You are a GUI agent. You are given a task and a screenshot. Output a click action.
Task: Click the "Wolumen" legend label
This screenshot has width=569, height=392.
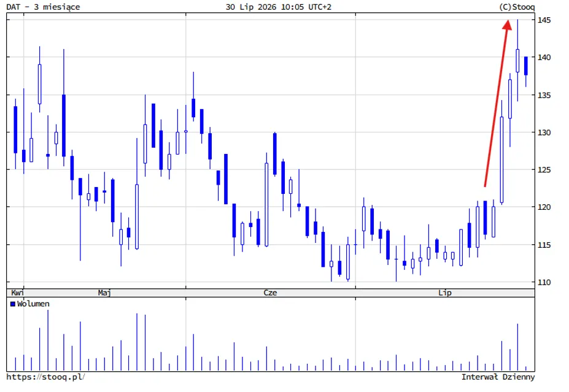[33, 304]
